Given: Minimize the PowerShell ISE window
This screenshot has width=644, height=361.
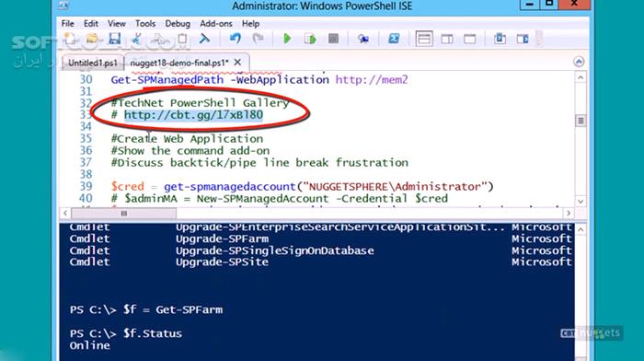Looking at the screenshot, I should pyautogui.click(x=530, y=4).
